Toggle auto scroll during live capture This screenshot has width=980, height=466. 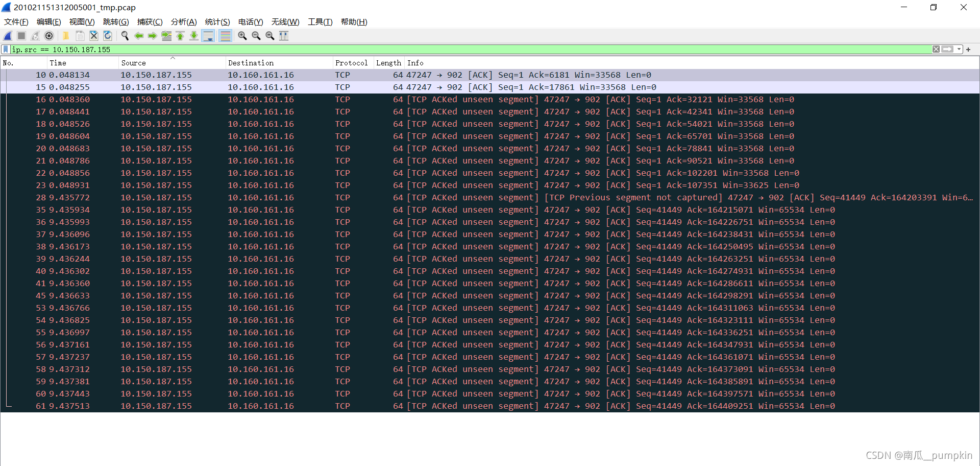(x=208, y=36)
